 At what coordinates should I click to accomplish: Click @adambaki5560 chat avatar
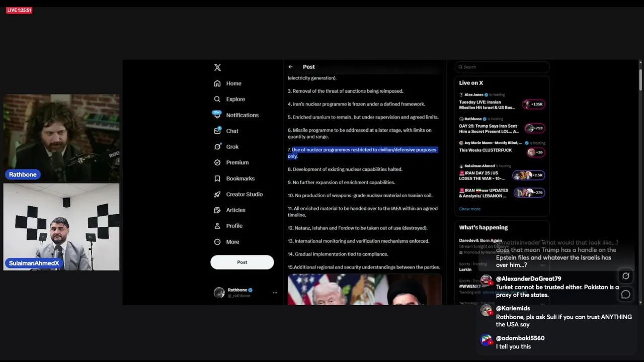pyautogui.click(x=486, y=340)
